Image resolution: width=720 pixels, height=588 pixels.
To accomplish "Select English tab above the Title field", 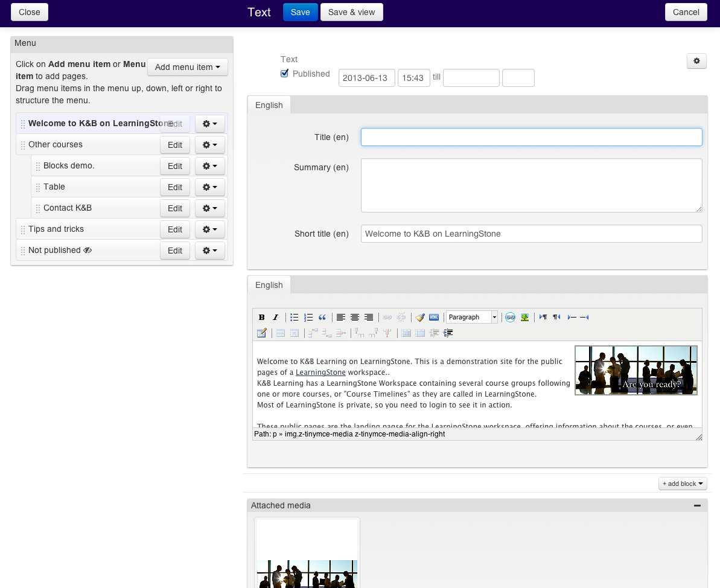I will coord(269,105).
